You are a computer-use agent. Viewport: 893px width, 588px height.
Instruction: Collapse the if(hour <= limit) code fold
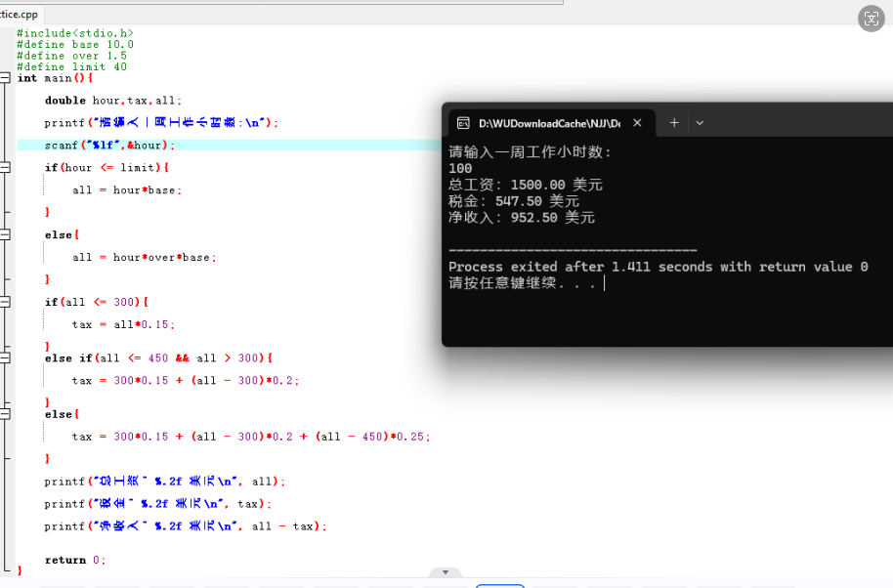point(5,167)
